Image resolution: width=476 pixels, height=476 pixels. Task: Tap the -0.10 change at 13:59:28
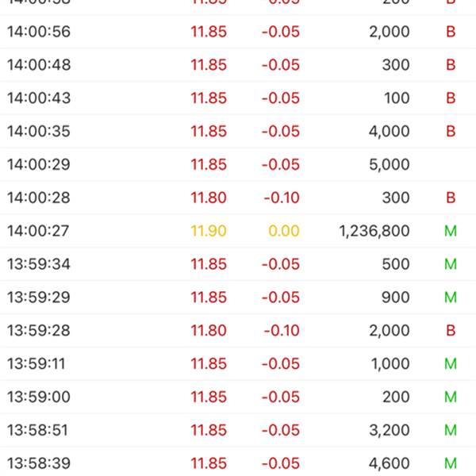click(282, 330)
